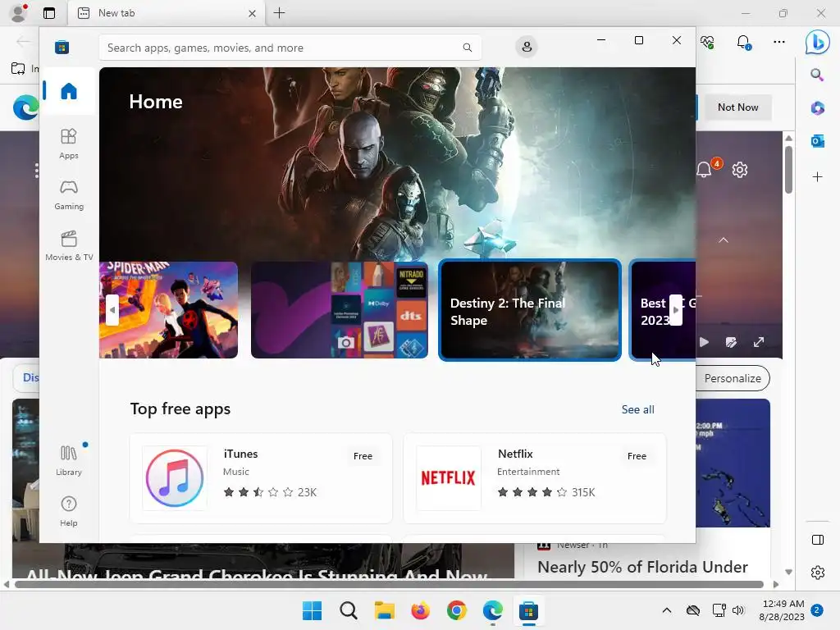The width and height of the screenshot is (840, 630).
Task: Open Edge sidebar settings gear
Action: pos(818,573)
